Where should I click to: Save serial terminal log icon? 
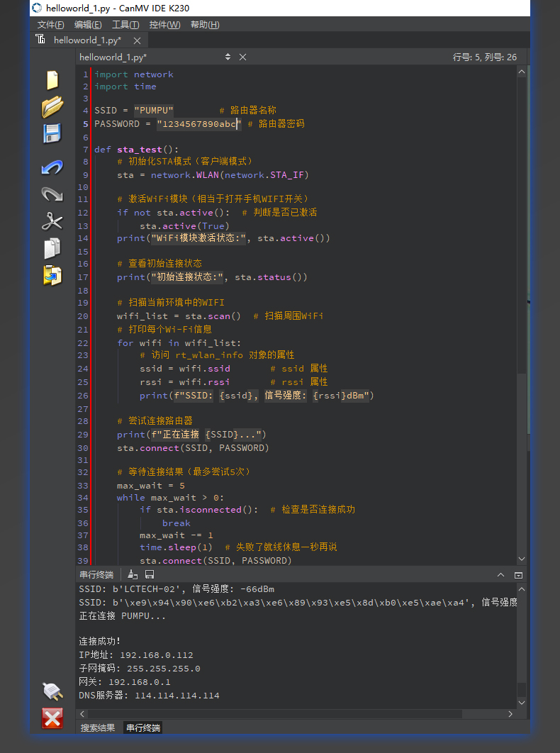[x=150, y=574]
